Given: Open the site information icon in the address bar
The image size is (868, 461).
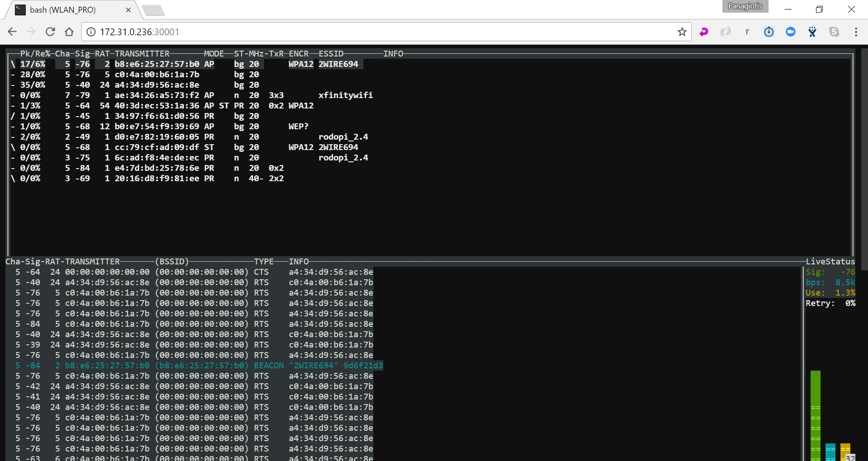Looking at the screenshot, I should tap(91, 32).
